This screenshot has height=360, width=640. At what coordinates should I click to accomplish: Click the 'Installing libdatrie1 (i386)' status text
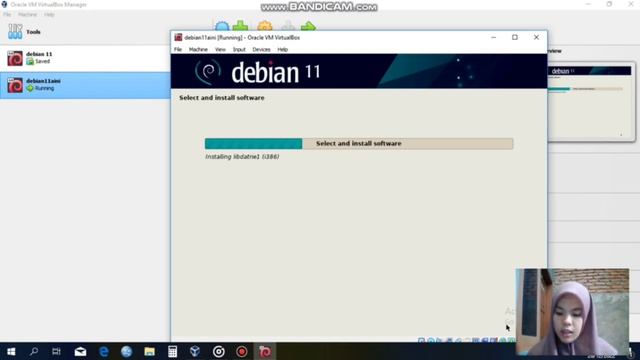242,157
